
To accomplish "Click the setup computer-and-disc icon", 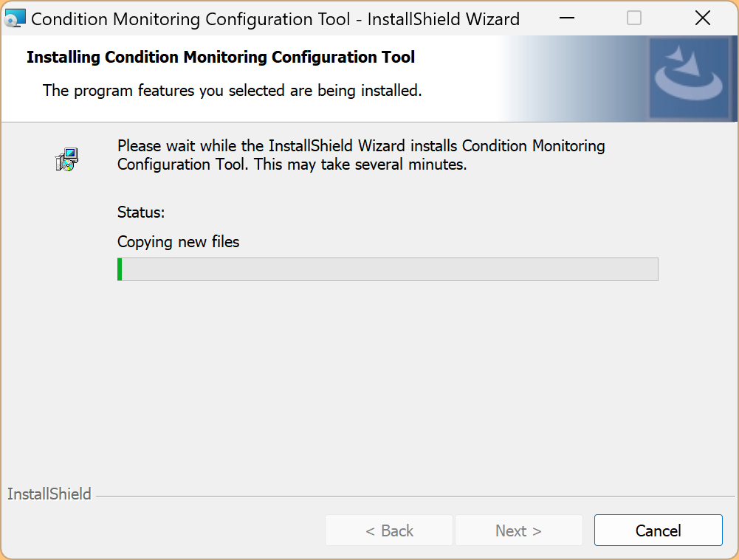I will click(x=67, y=159).
